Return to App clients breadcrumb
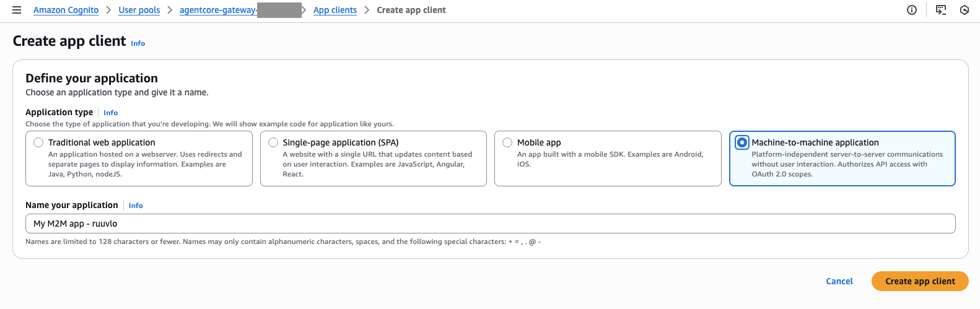The width and height of the screenshot is (980, 309). (335, 10)
